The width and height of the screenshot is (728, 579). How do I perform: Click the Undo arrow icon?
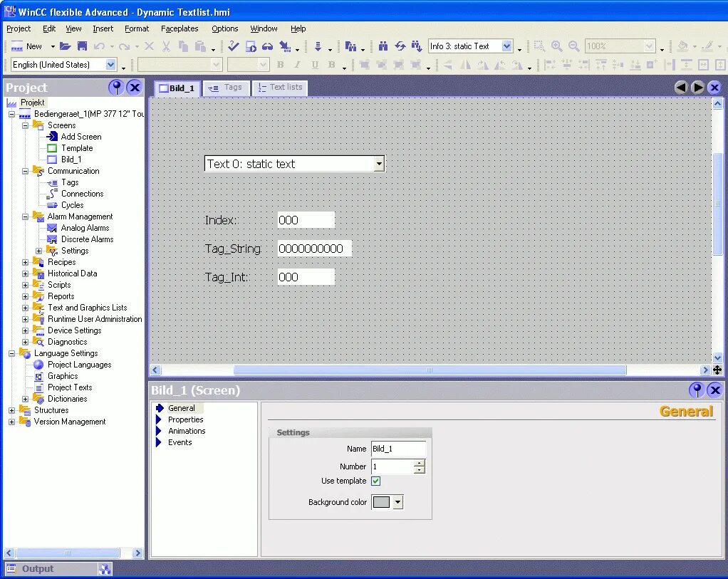(x=99, y=46)
